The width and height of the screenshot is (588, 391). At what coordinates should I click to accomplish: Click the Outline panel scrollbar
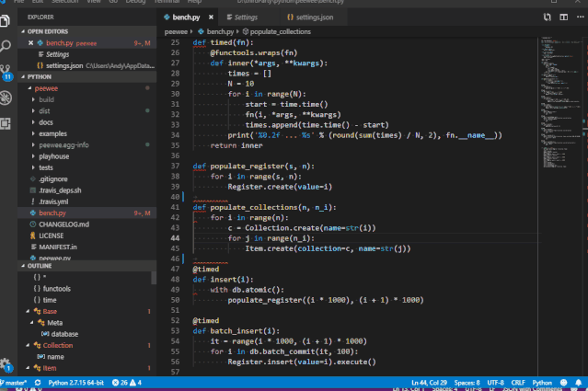pyautogui.click(x=154, y=278)
